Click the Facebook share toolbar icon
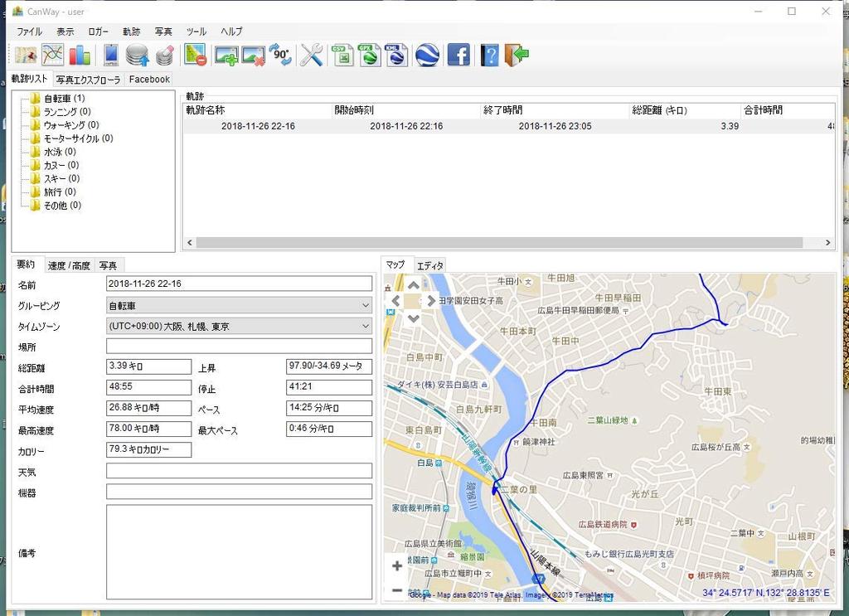The height and width of the screenshot is (616, 849). pyautogui.click(x=458, y=56)
